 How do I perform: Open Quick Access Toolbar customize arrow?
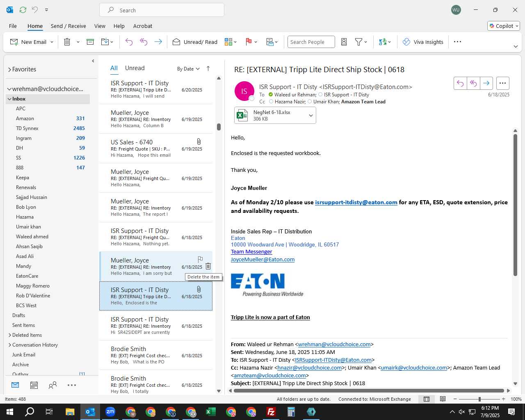tap(46, 10)
